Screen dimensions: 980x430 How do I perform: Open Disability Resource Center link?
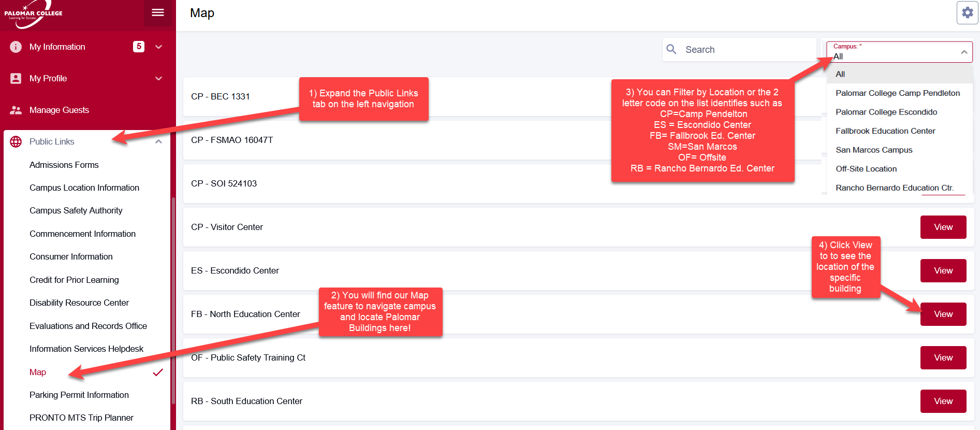pyautogui.click(x=79, y=303)
